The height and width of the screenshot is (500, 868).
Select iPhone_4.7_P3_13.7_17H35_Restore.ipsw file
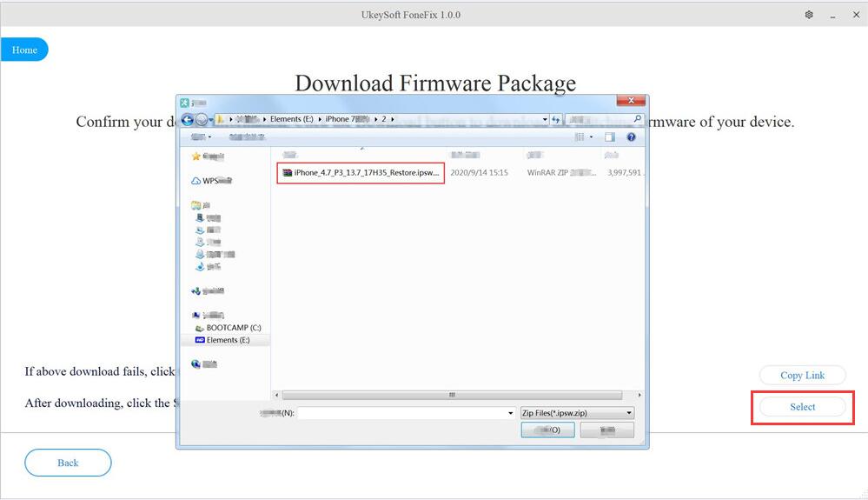pyautogui.click(x=361, y=173)
